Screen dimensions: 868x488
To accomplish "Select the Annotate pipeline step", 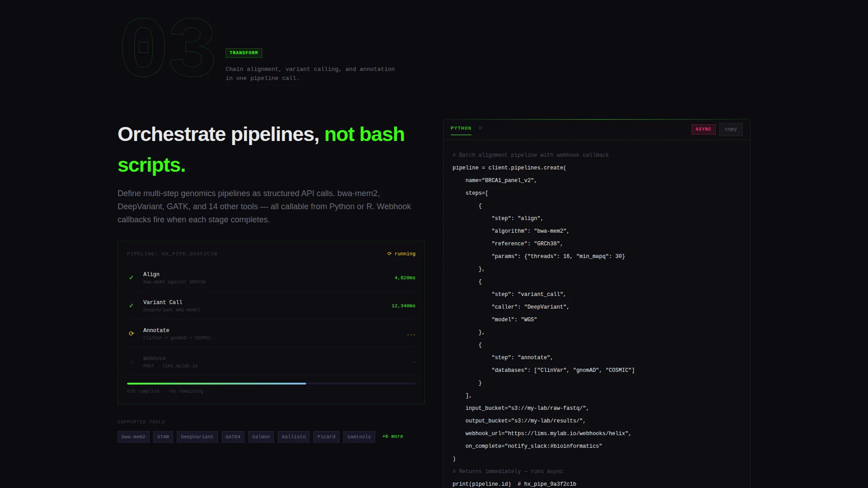I will (271, 333).
